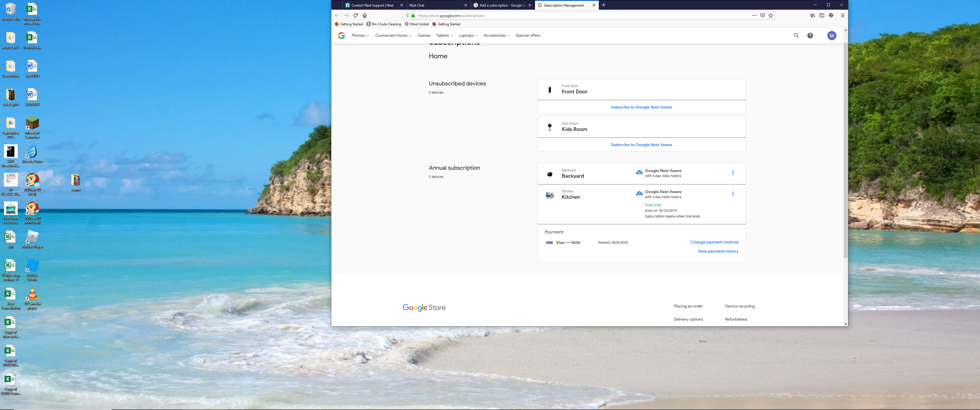Reload the page with the refresh icon
The image size is (980, 410).
(x=355, y=16)
